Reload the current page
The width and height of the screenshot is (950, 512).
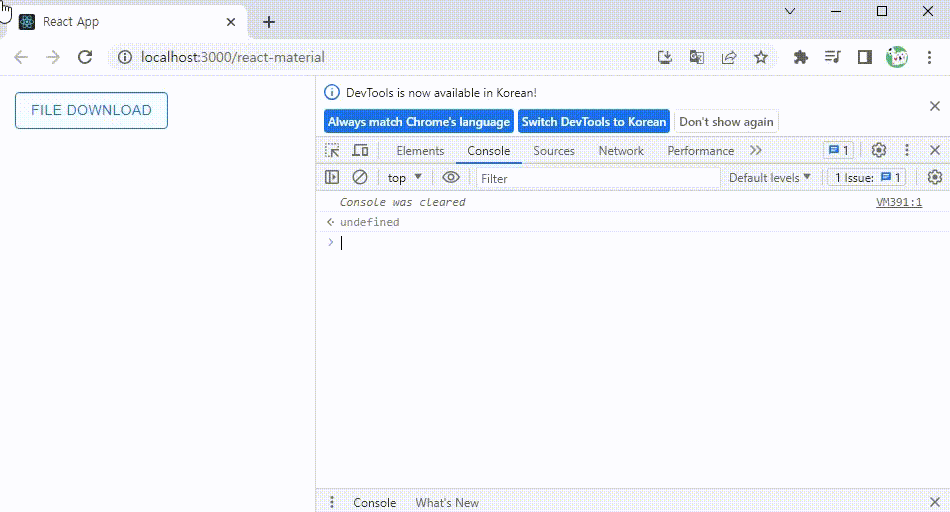point(85,57)
